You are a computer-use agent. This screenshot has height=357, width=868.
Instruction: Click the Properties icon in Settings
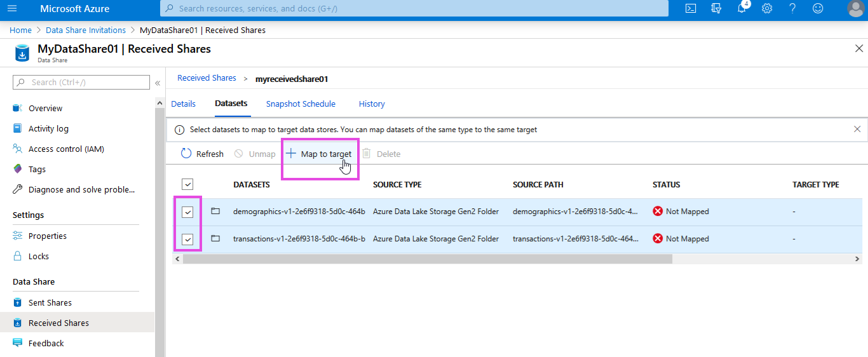click(18, 236)
